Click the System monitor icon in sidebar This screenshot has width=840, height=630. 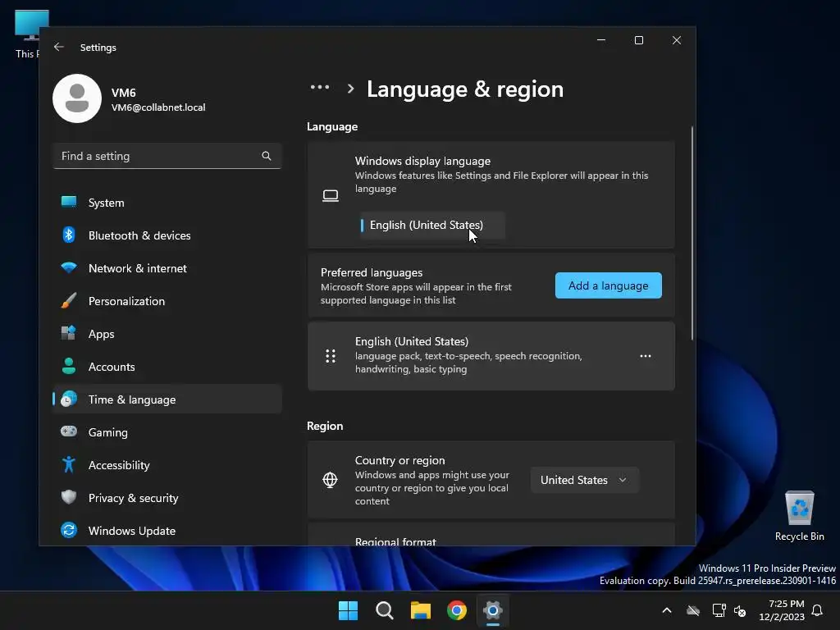coord(69,202)
